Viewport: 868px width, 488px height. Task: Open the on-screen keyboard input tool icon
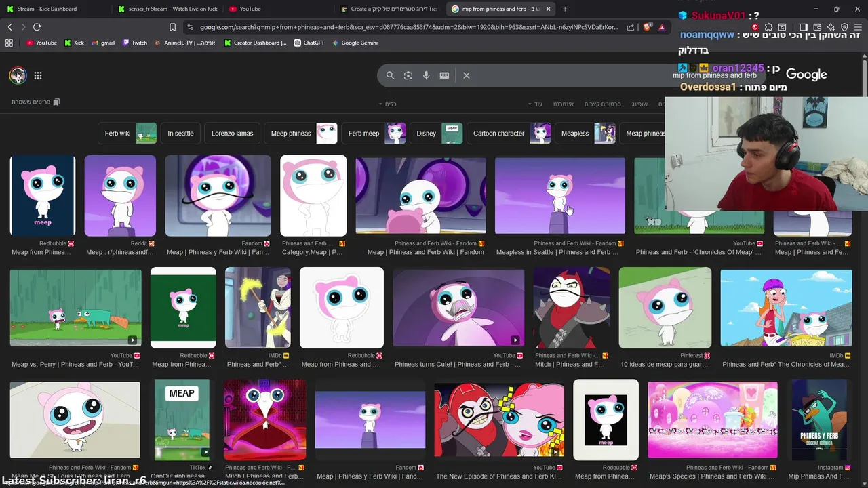[x=444, y=75]
